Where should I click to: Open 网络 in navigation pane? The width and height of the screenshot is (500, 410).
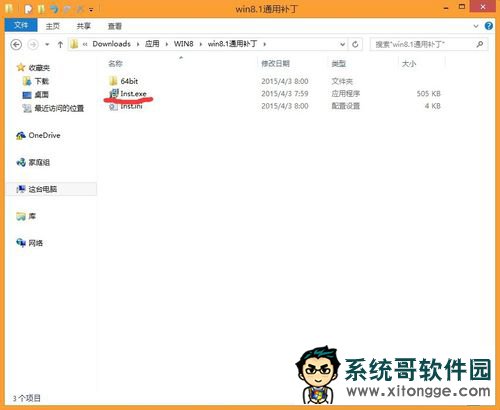29,243
